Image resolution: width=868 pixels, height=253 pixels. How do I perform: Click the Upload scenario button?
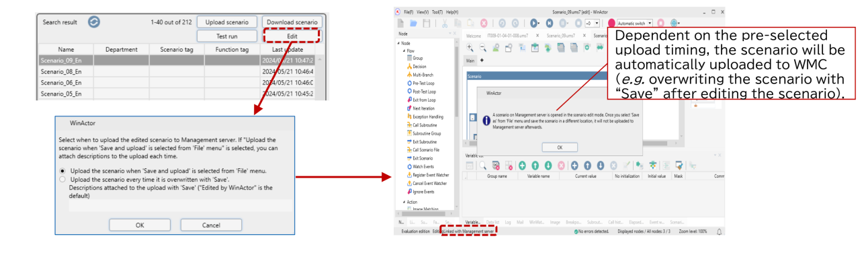click(x=227, y=22)
